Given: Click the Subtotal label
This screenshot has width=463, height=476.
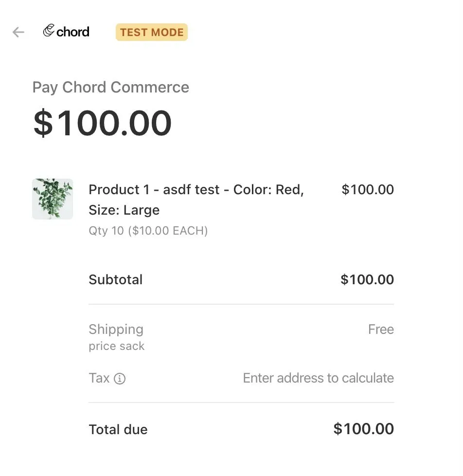Looking at the screenshot, I should click(116, 279).
